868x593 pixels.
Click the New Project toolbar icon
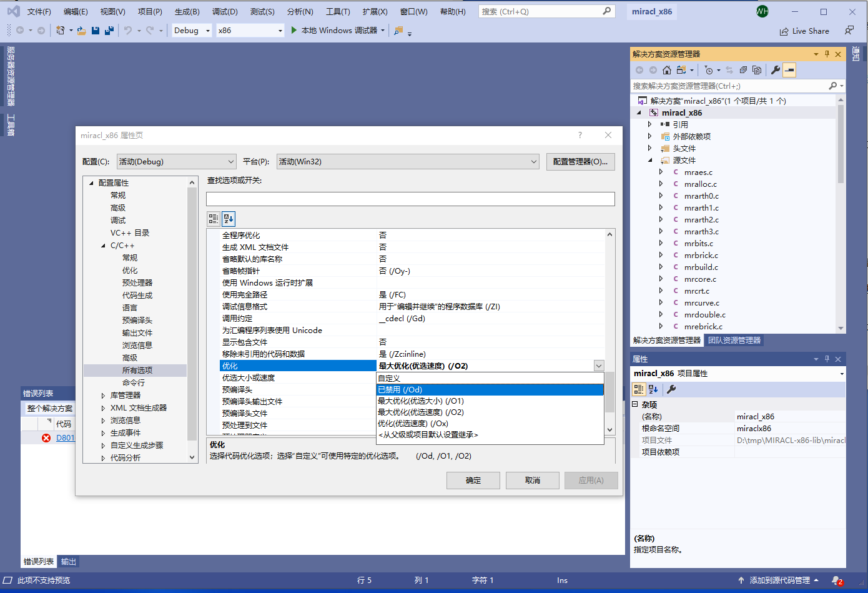[60, 30]
